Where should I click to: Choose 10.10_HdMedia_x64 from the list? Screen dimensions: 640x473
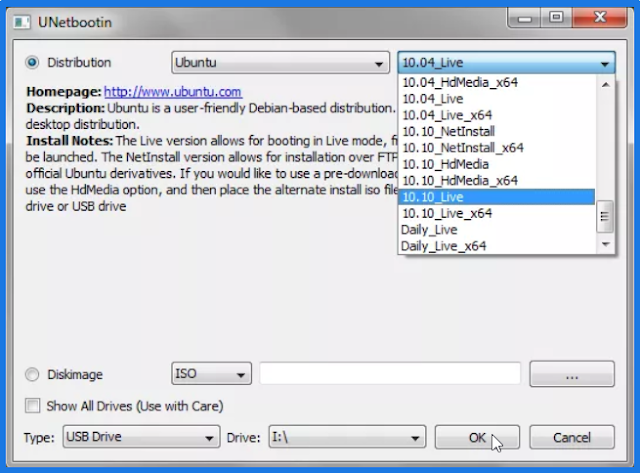[496, 180]
